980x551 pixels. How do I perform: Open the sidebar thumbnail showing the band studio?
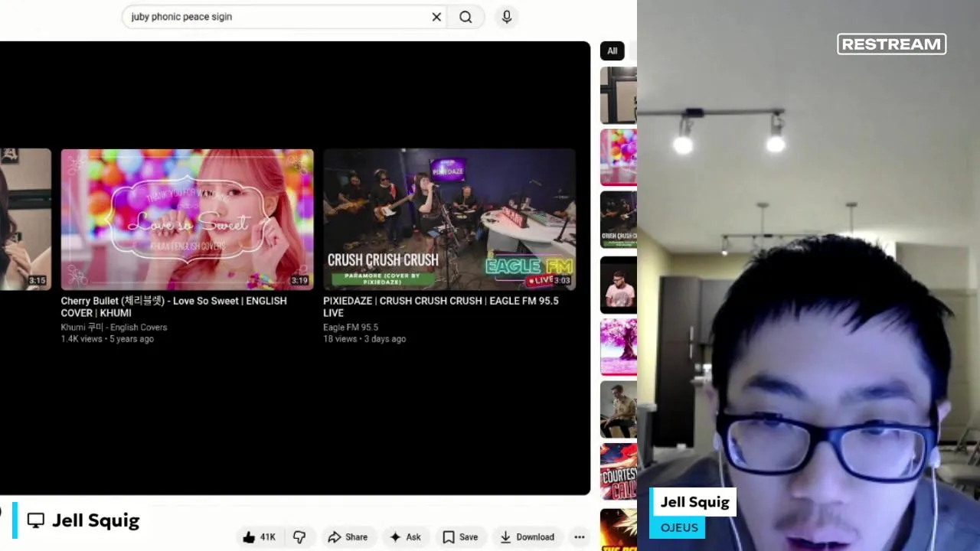point(619,220)
